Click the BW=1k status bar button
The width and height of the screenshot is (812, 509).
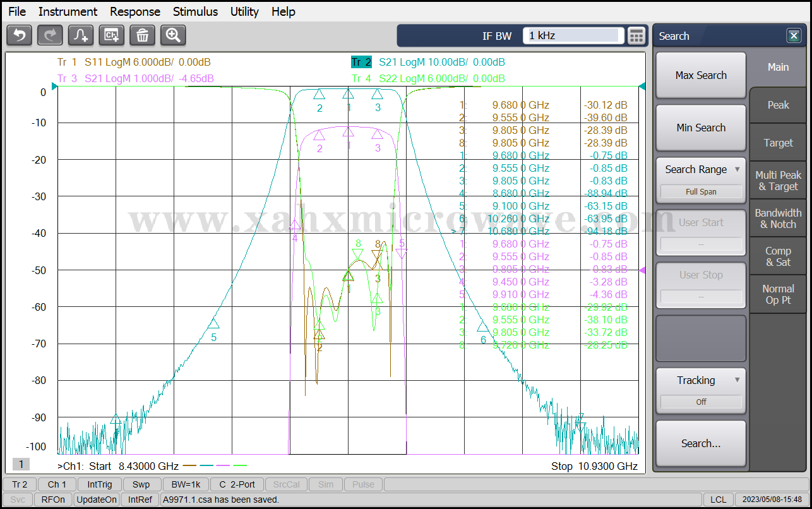point(186,484)
